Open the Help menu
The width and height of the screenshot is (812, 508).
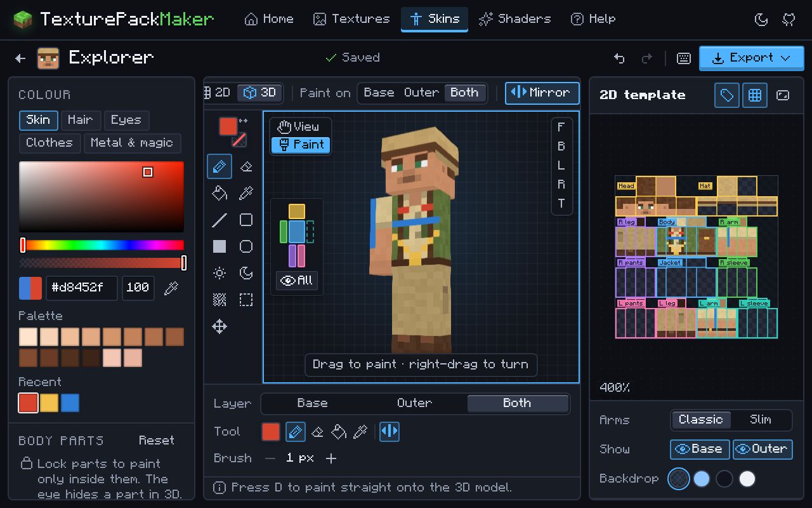click(x=593, y=19)
